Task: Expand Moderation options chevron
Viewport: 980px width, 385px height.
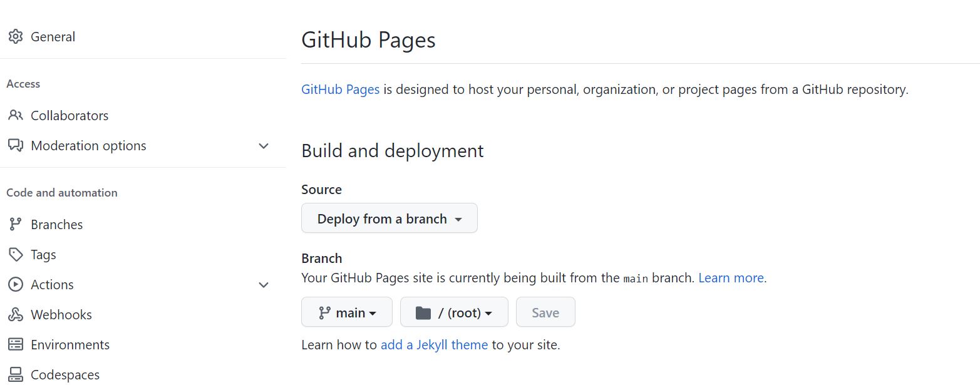Action: 264,146
